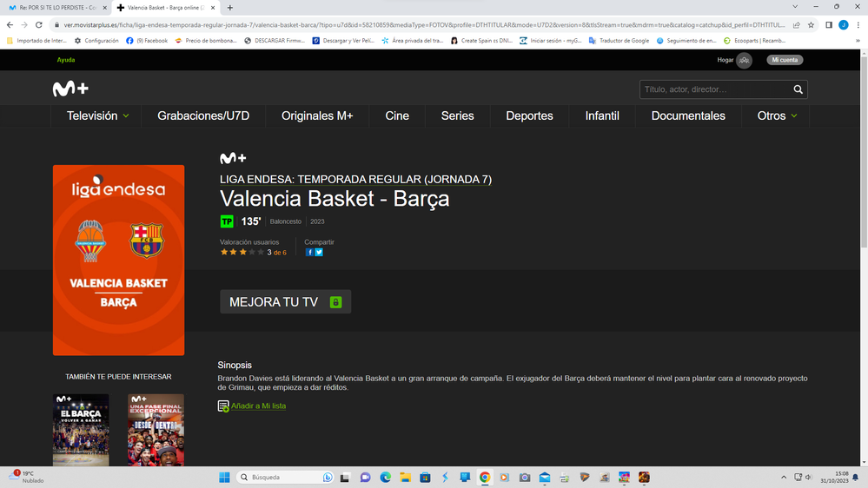Click the add-to-list icon beside Añadir
Image resolution: width=868 pixels, height=488 pixels.
[x=223, y=406]
